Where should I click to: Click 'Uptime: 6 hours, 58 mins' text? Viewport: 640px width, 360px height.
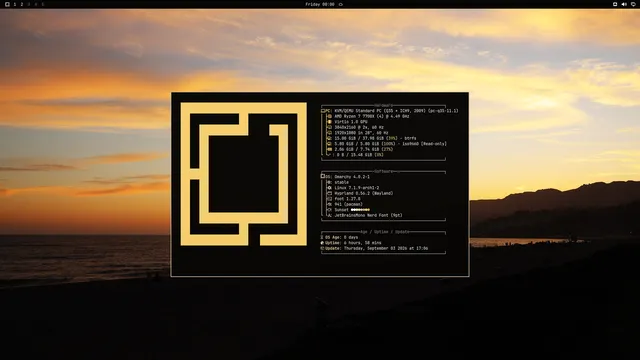(x=353, y=243)
